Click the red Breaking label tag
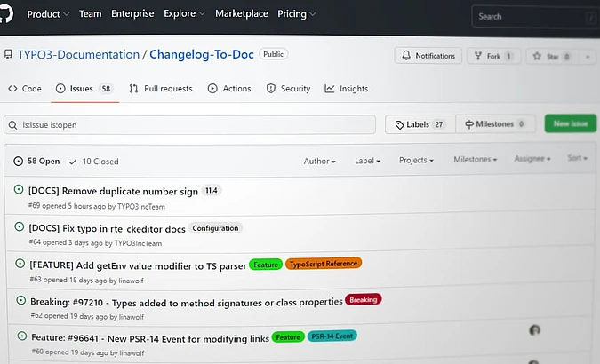Image resolution: width=600 pixels, height=364 pixels. 363,300
